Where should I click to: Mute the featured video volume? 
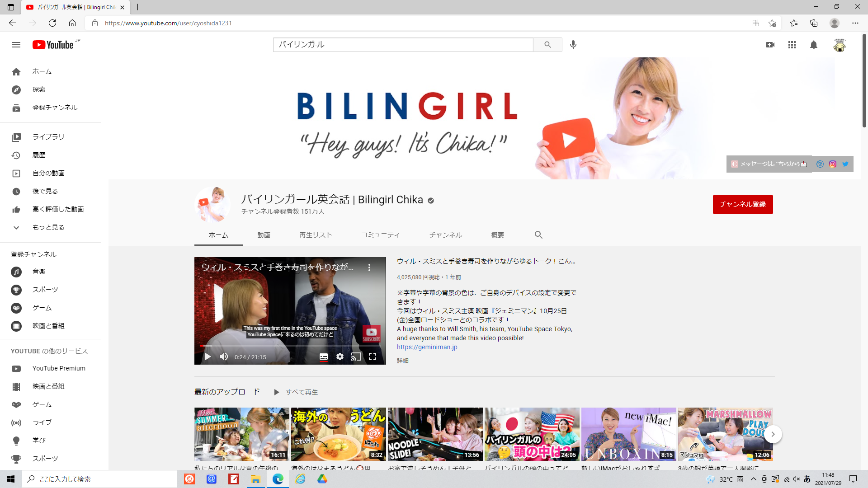point(224,357)
